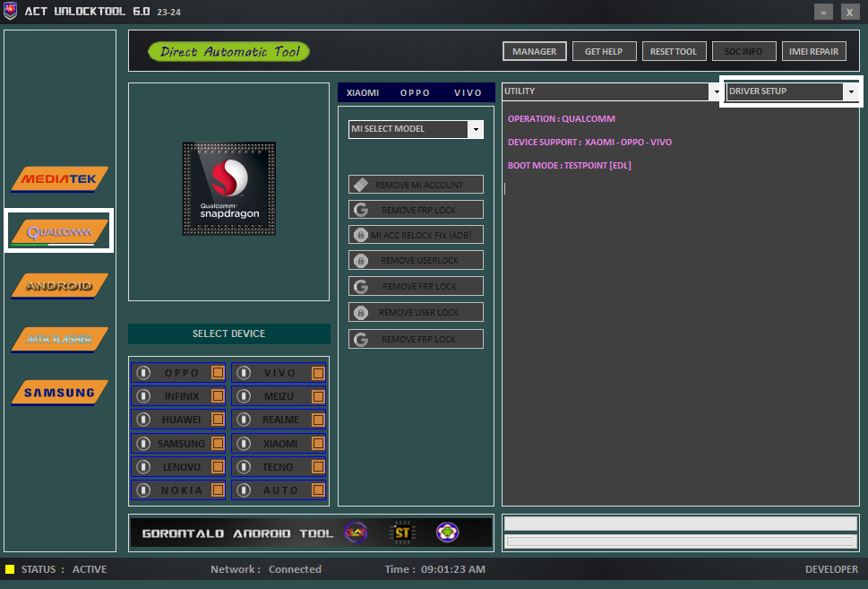This screenshot has width=868, height=589.
Task: Open the MediaTek platform section
Action: pyautogui.click(x=59, y=179)
